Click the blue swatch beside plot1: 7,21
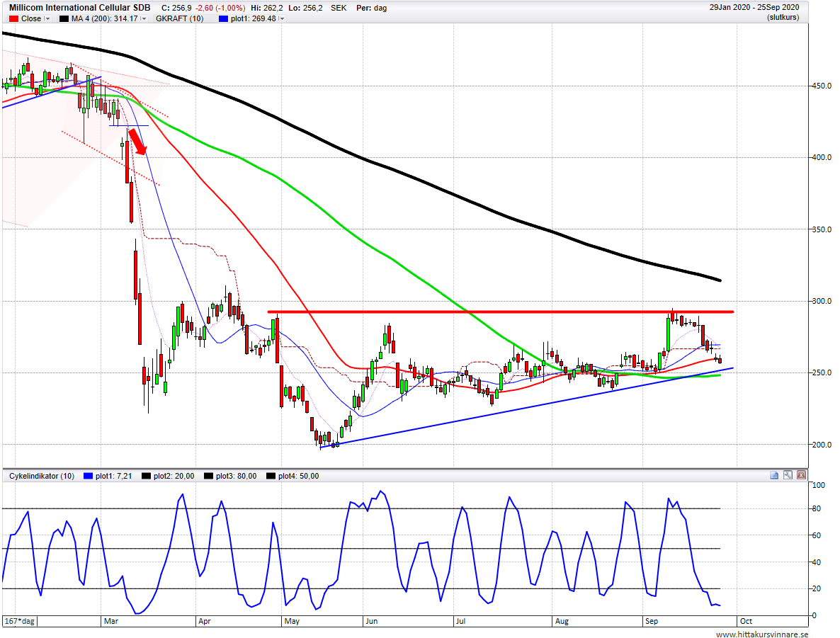The width and height of the screenshot is (840, 638). pyautogui.click(x=89, y=477)
